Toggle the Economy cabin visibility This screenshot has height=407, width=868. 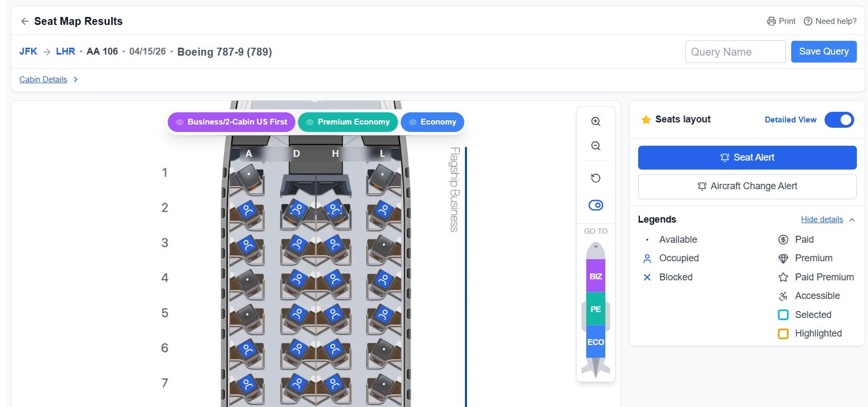432,122
